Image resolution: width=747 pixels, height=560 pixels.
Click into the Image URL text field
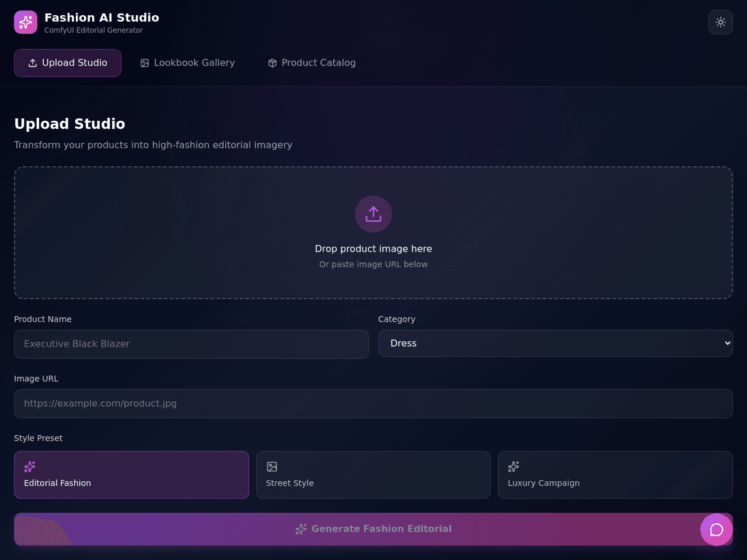(373, 404)
